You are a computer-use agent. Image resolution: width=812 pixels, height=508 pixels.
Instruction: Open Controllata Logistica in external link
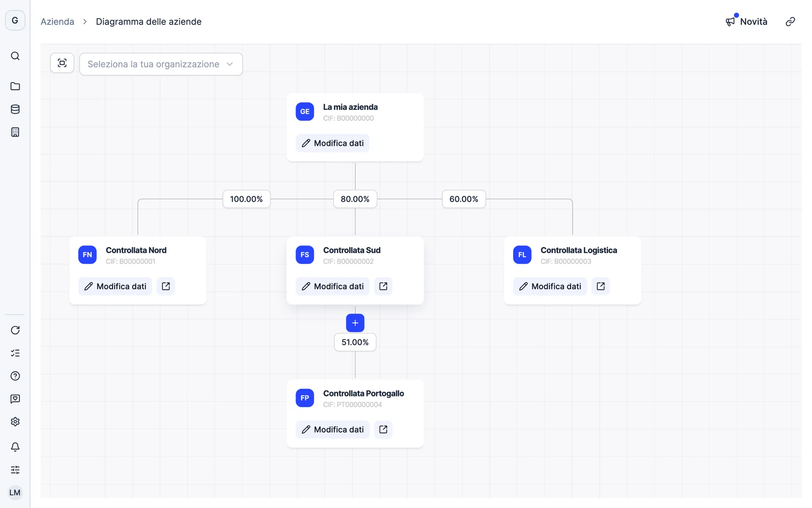click(600, 286)
